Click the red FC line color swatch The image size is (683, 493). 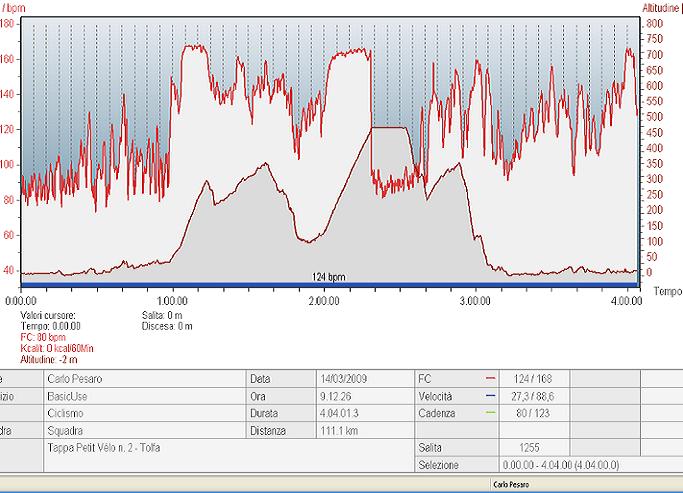490,379
